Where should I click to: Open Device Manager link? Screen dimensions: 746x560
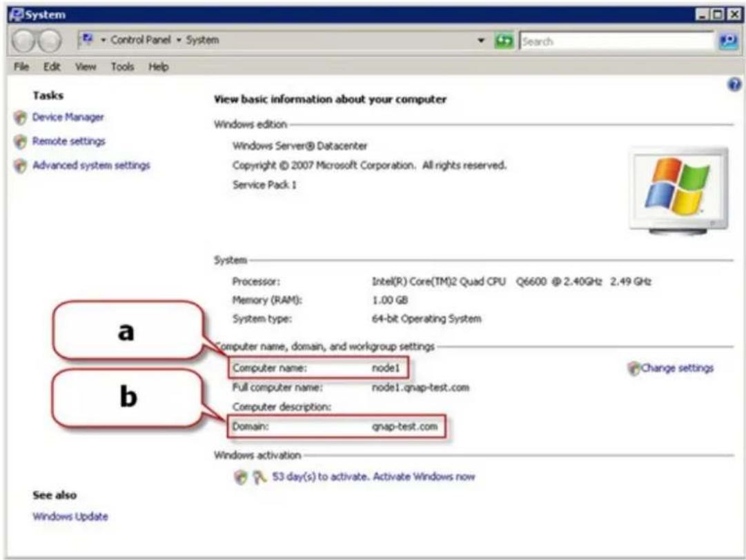68,117
